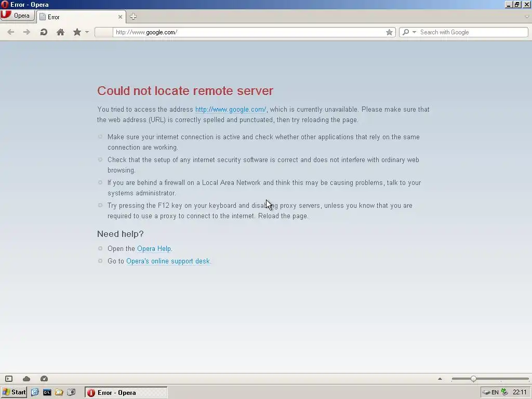Close the Error tab
The height and width of the screenshot is (399, 532).
(x=120, y=17)
